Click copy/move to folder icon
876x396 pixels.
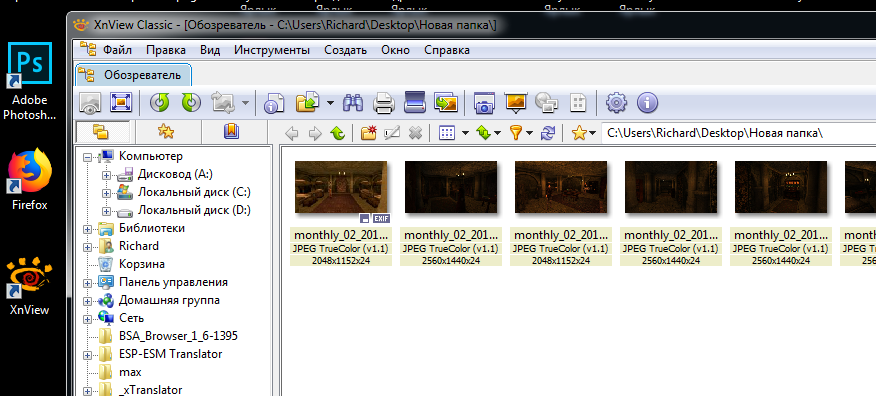tap(307, 103)
